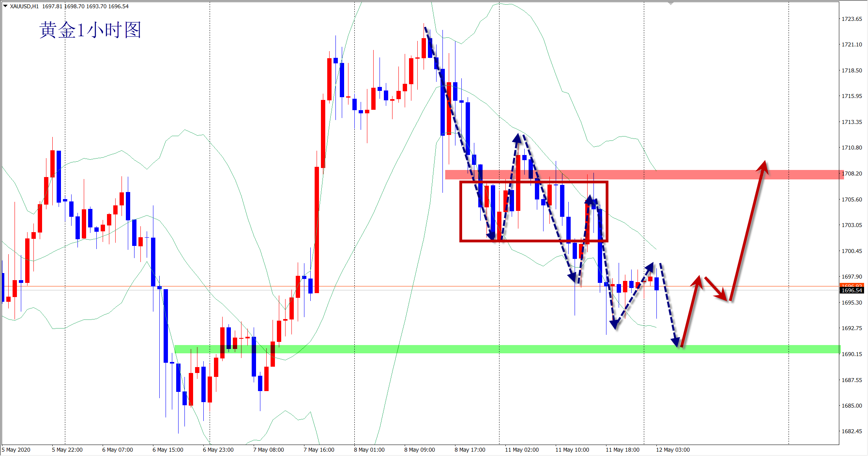
Task: Click price scale value 1708.20
Action: click(x=851, y=174)
